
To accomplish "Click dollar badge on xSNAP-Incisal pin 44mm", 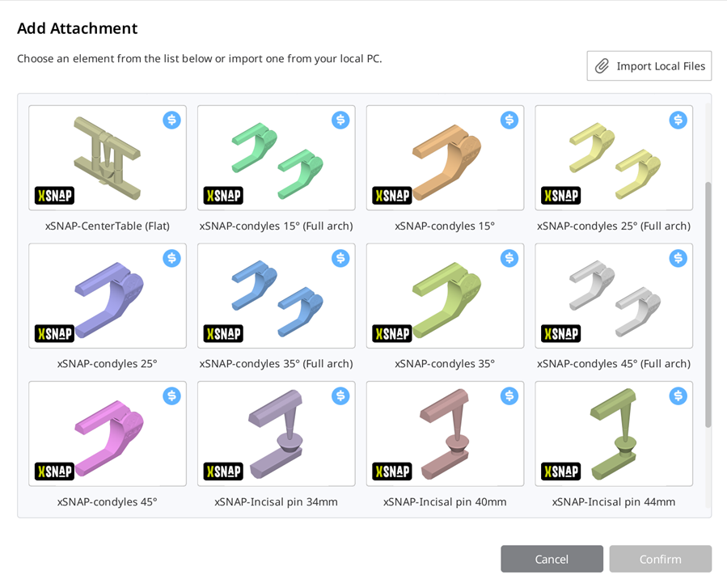I will coord(678,396).
